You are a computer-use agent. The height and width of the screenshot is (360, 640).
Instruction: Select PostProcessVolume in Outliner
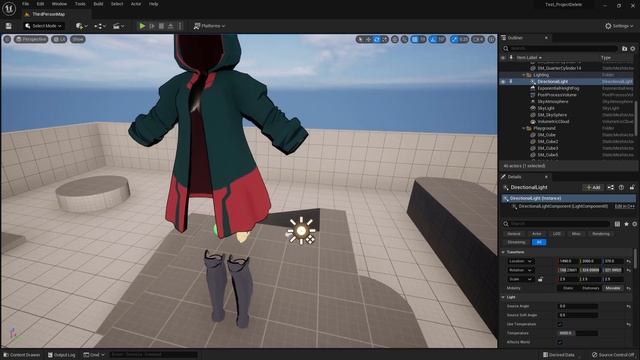557,95
